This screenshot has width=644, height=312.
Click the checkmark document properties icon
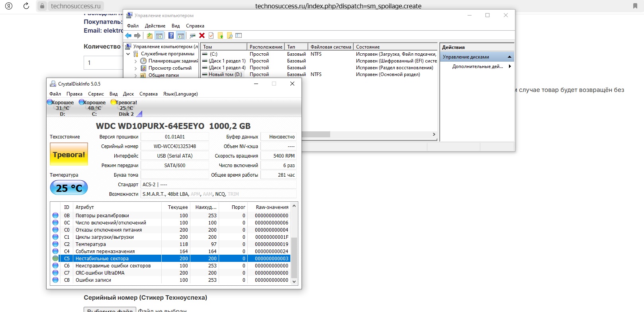coord(211,36)
